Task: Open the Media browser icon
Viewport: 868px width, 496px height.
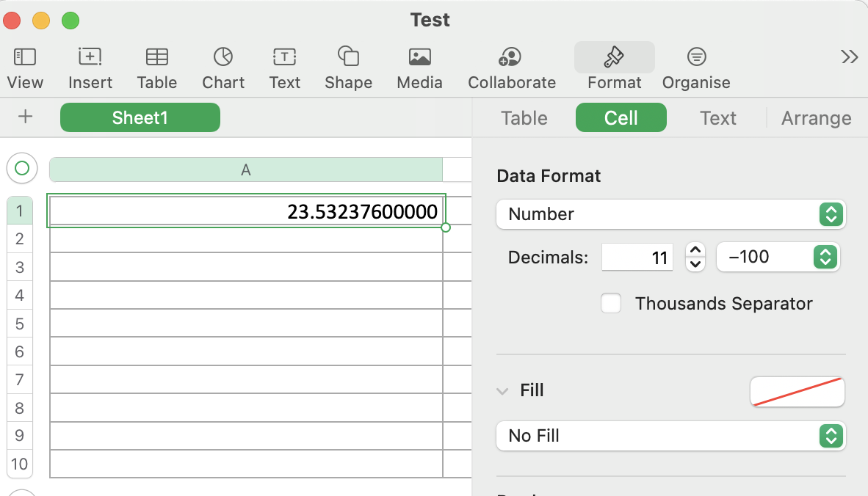Action: pos(419,57)
